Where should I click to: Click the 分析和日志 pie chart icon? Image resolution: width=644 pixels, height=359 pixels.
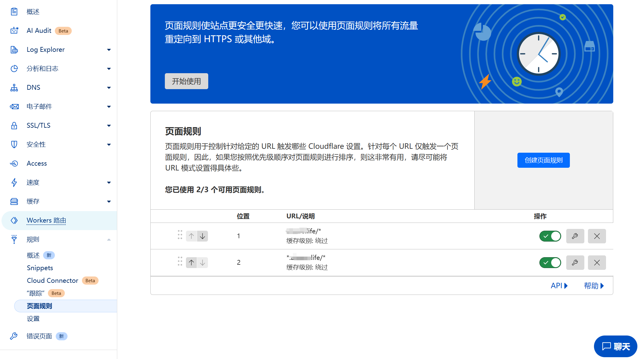pyautogui.click(x=14, y=69)
